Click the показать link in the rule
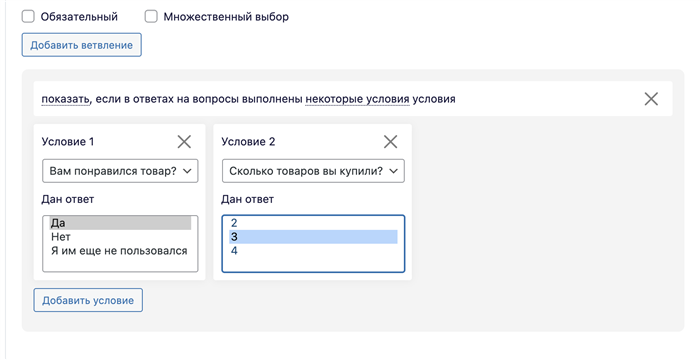The width and height of the screenshot is (700, 360). coord(66,99)
